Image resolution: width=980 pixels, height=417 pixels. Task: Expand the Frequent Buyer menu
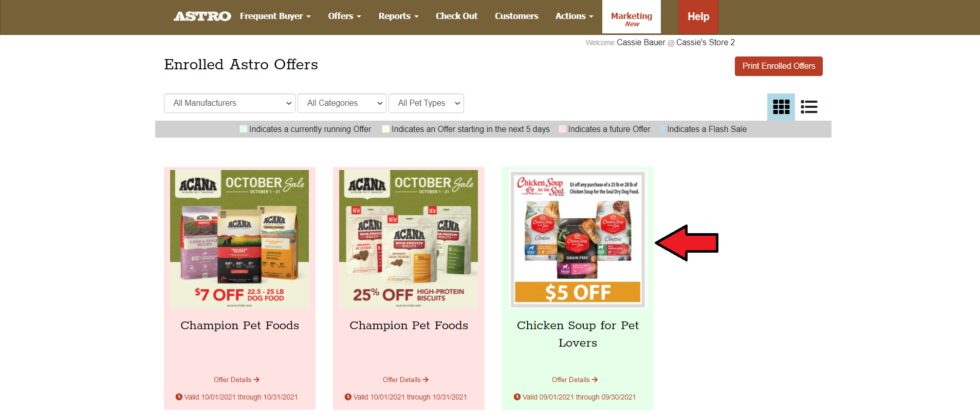[x=275, y=16]
